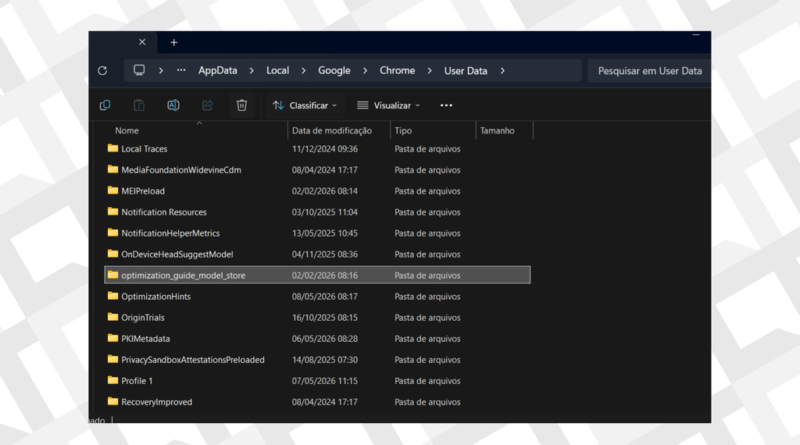Click the OriginTrials folder icon

pos(113,317)
